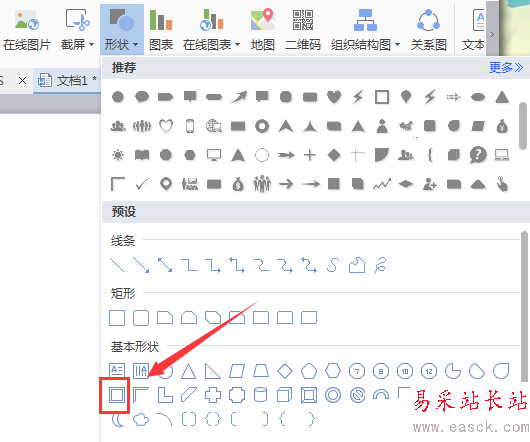Screen dimensions: 530x442
Task: Pick the hollow square recommended shape
Action: point(382,97)
